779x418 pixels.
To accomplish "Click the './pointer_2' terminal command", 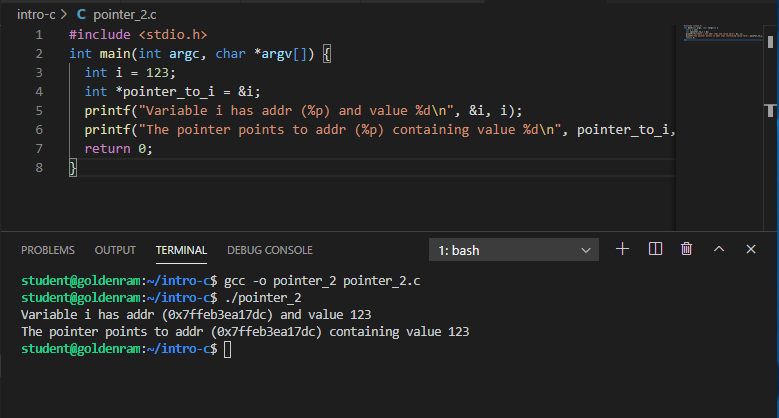I will [x=263, y=298].
